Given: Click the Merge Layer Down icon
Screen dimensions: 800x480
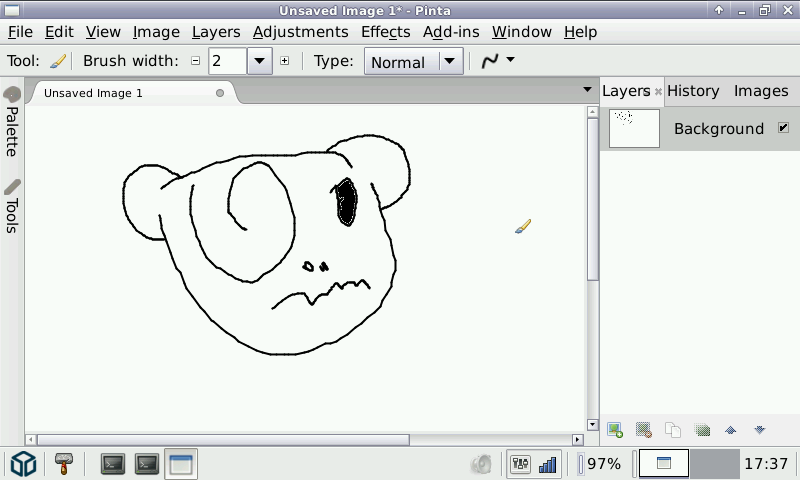Looking at the screenshot, I should pos(702,430).
